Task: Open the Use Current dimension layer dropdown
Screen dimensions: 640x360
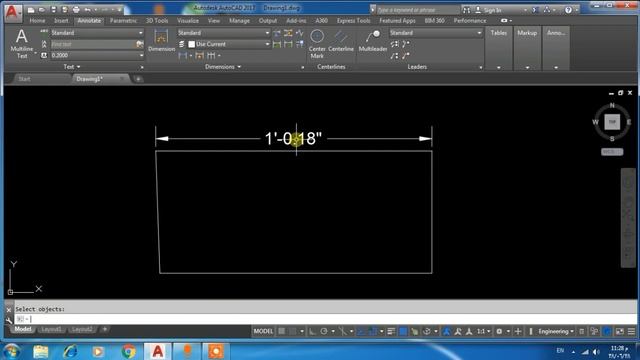Action: [229, 44]
